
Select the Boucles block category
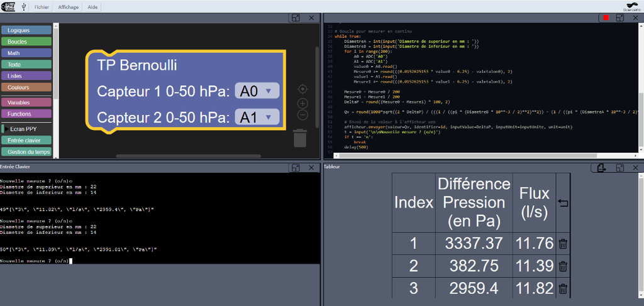26,41
